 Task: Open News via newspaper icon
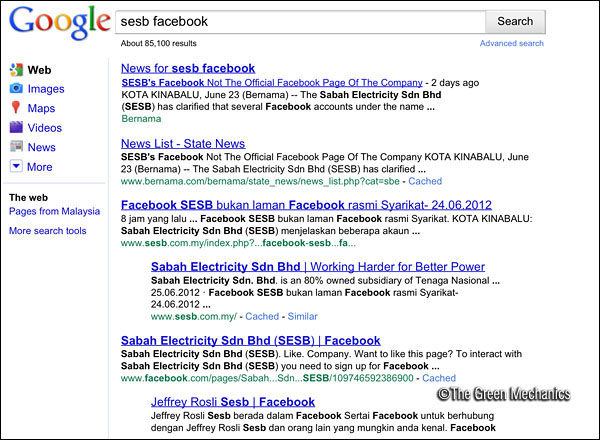pyautogui.click(x=16, y=147)
